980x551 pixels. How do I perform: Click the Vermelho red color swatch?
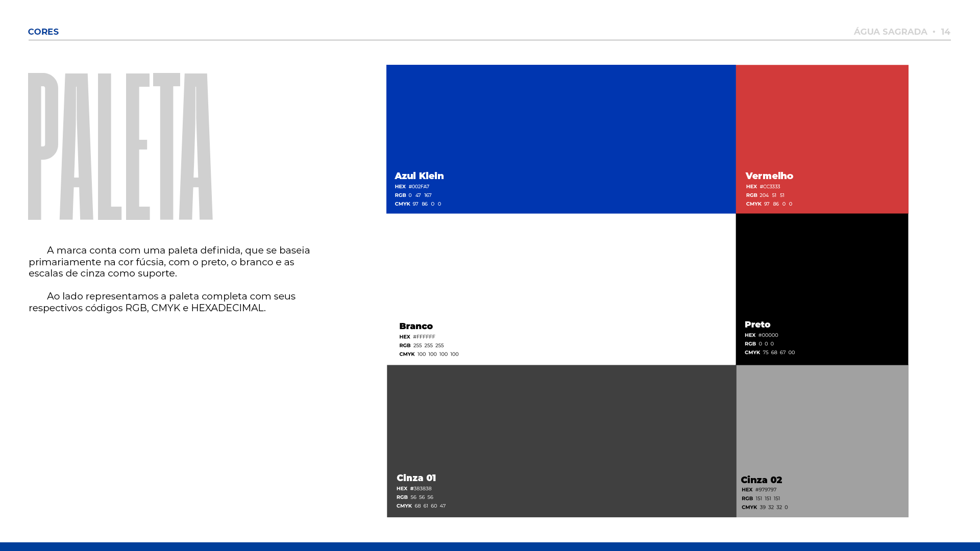pos(822,139)
